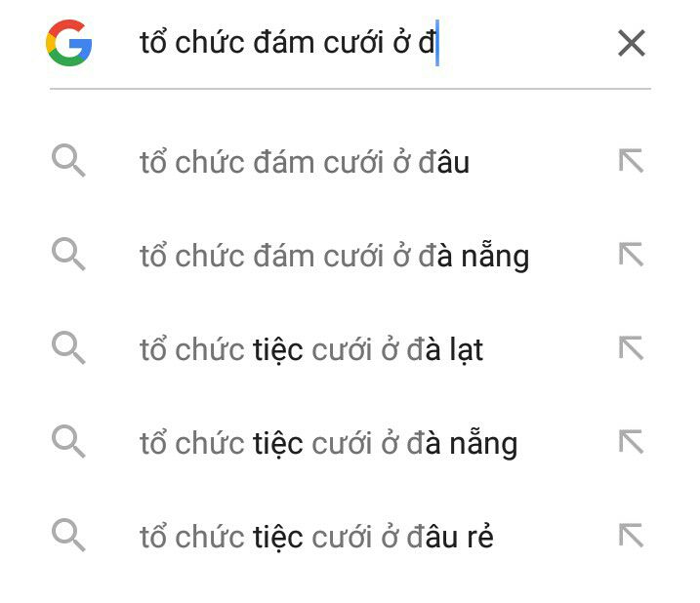
Task: Clear the search text with the X
Action: point(632,43)
